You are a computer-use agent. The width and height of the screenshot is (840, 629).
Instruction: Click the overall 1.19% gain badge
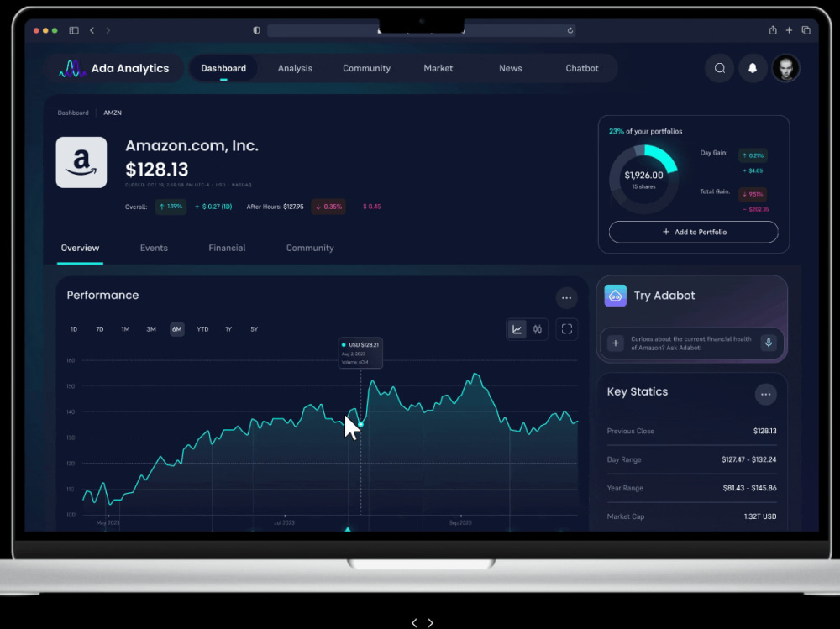click(x=171, y=207)
